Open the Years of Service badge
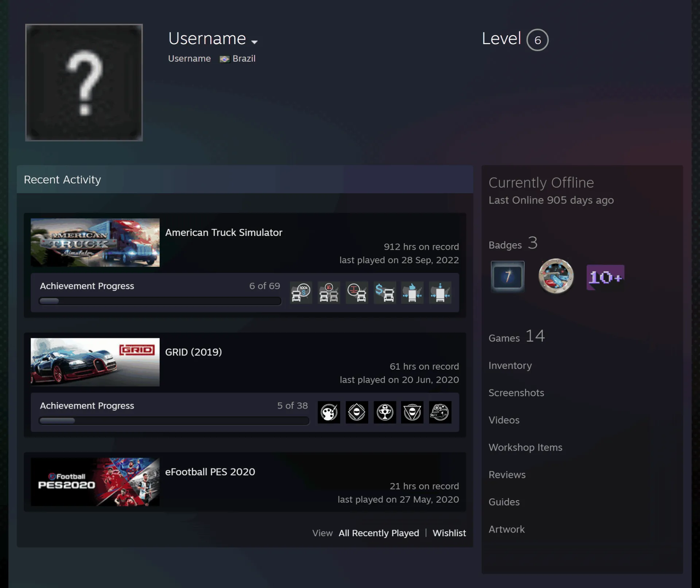 tap(507, 277)
